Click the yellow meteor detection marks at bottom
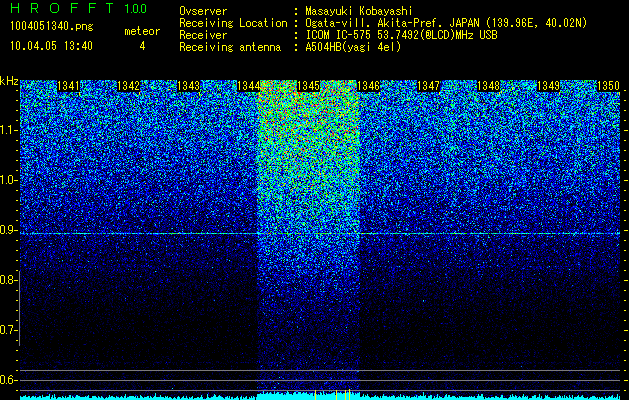 (x=333, y=394)
